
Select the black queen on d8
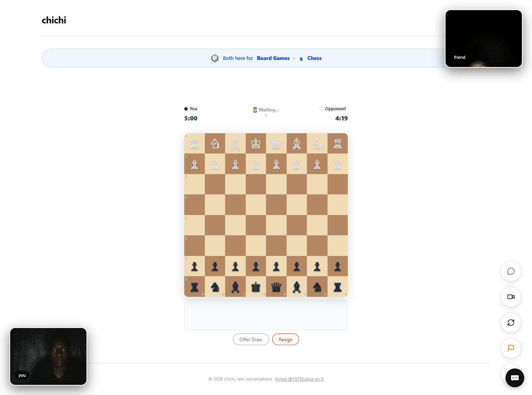[x=276, y=287]
